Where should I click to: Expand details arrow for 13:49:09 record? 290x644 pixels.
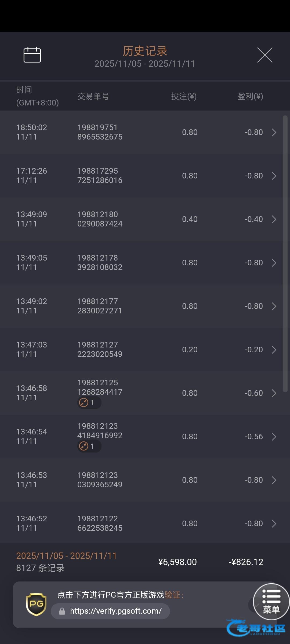pyautogui.click(x=274, y=219)
